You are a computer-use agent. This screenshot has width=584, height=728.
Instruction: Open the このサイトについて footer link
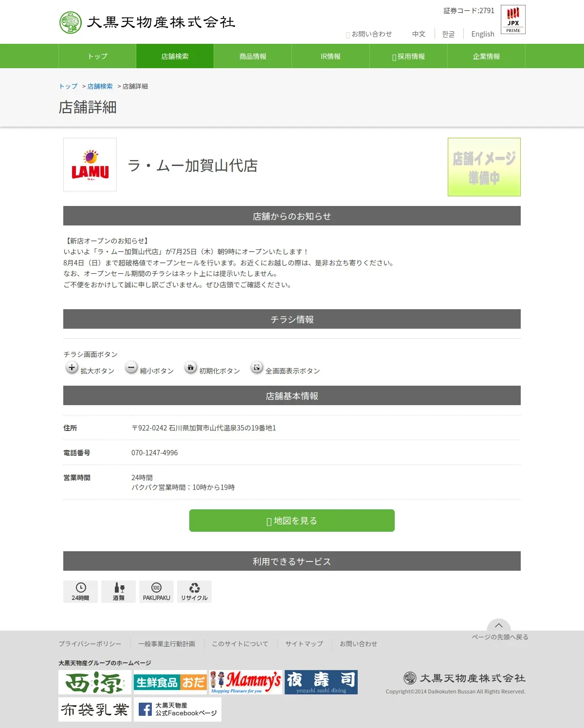coord(240,644)
